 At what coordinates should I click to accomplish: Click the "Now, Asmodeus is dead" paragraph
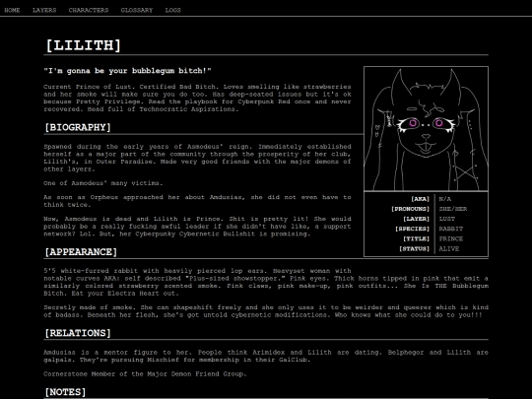point(197,227)
